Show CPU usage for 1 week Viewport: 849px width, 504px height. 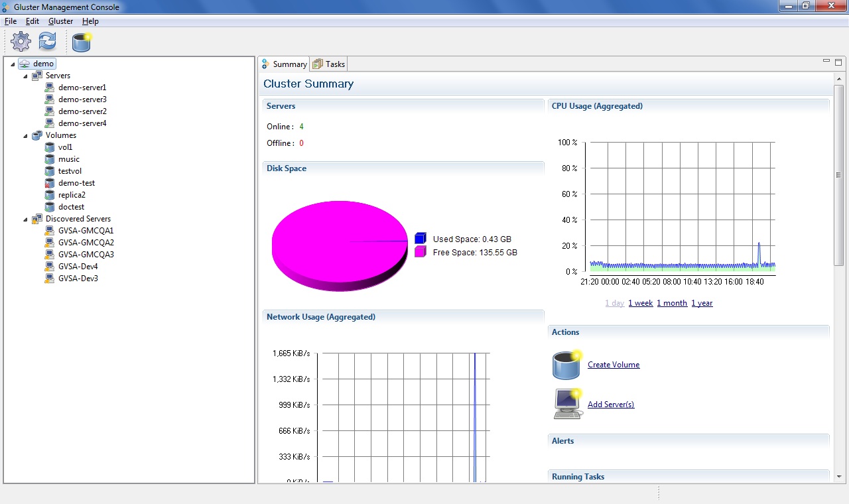640,303
